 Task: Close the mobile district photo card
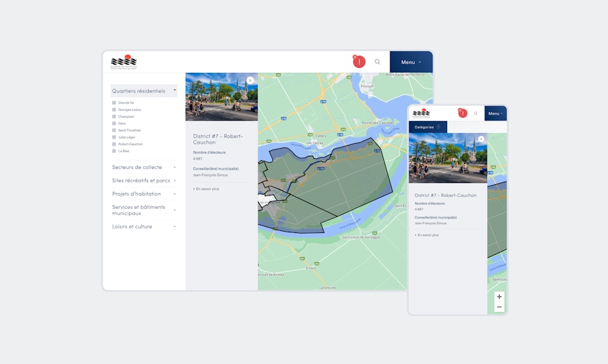[481, 139]
